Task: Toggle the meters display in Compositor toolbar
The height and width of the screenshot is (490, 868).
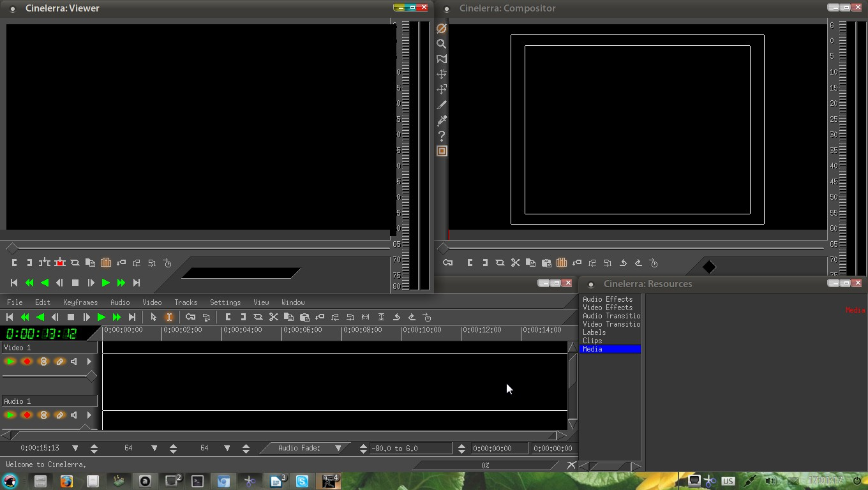Action: pos(562,263)
